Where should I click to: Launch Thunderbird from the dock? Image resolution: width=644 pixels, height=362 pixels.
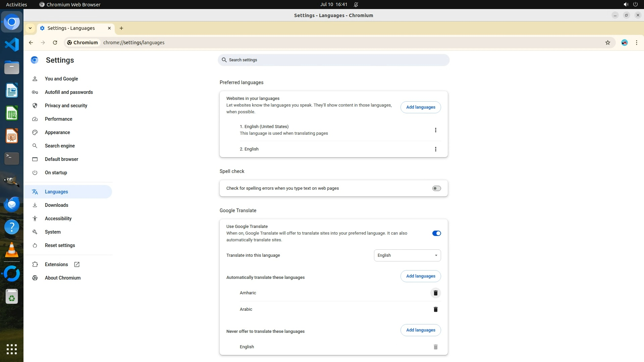point(12,204)
